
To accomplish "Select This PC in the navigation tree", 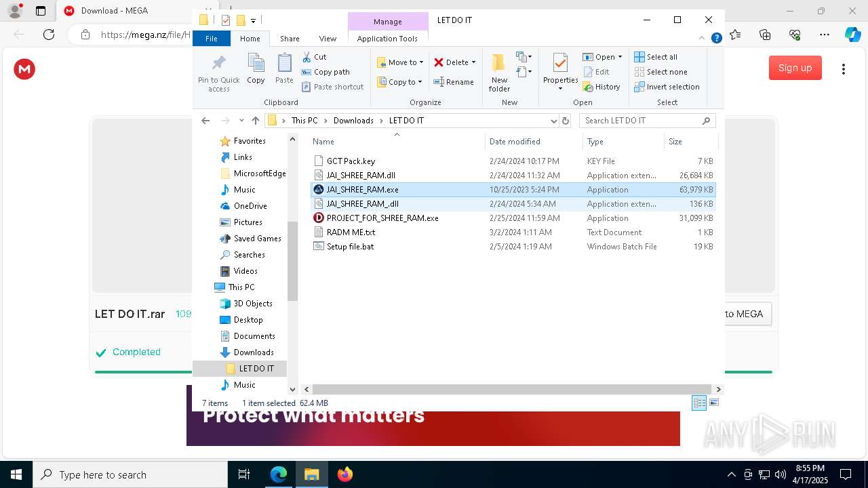I will [x=234, y=287].
